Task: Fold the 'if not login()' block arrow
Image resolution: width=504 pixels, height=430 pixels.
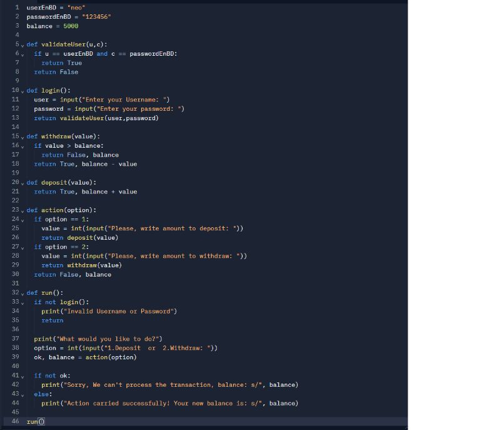Action: (23, 303)
